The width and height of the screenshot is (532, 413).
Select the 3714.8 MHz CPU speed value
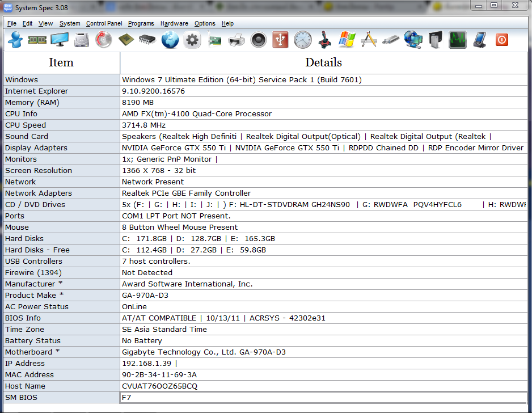[x=144, y=125]
